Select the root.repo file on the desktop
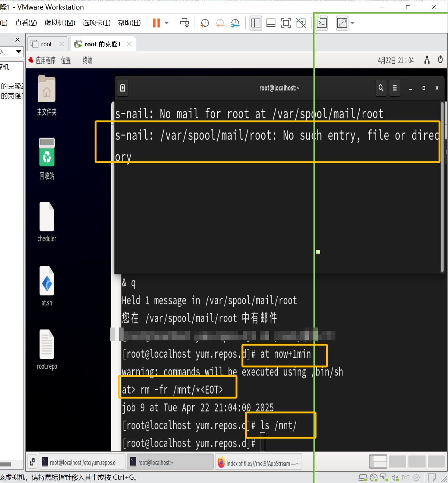This screenshot has height=483, width=448. 47,350
